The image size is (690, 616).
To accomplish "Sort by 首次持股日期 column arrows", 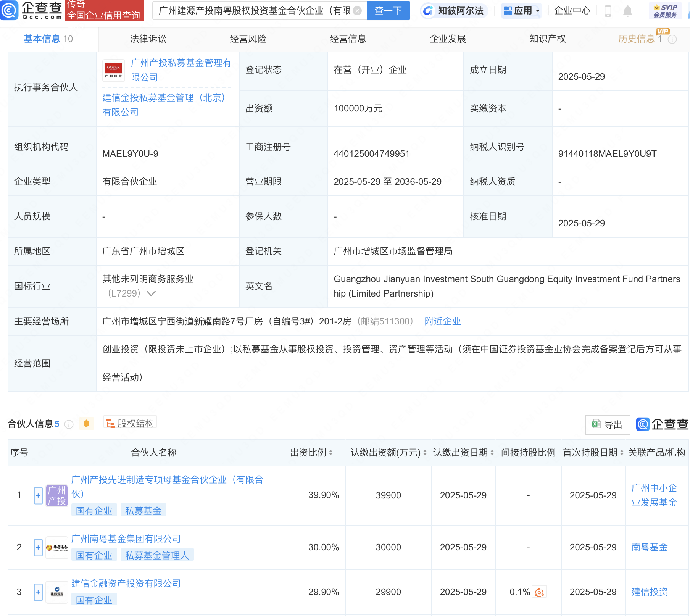I will [622, 453].
